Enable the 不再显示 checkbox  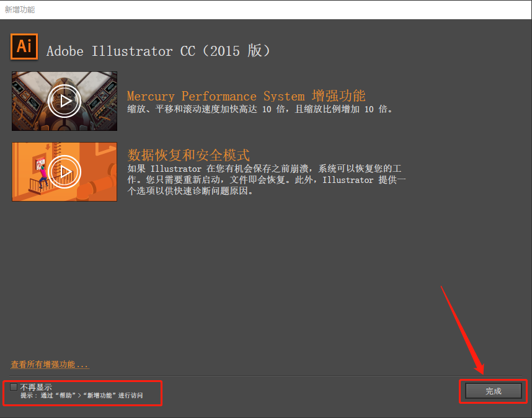[14, 387]
